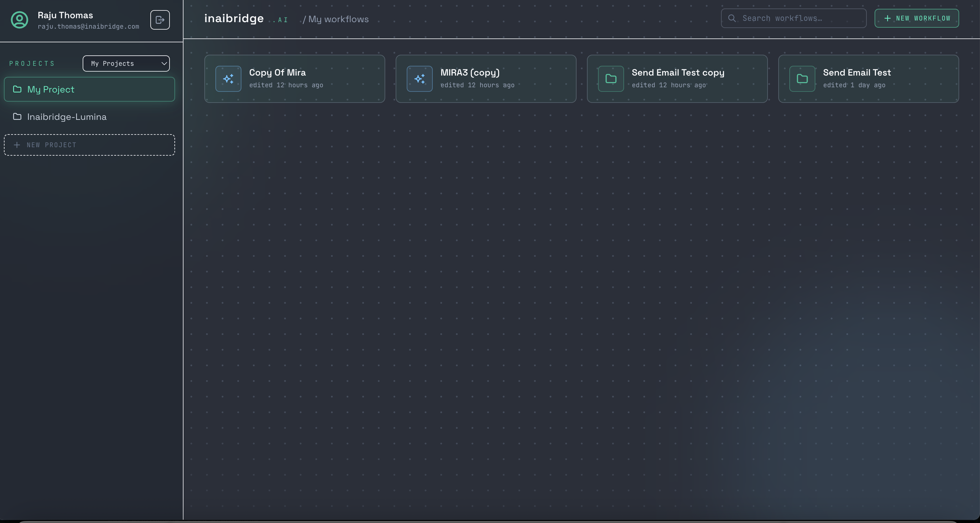Click edited 12 hours ago under MIRA3 (copy)
The width and height of the screenshot is (980, 523).
coord(477,85)
